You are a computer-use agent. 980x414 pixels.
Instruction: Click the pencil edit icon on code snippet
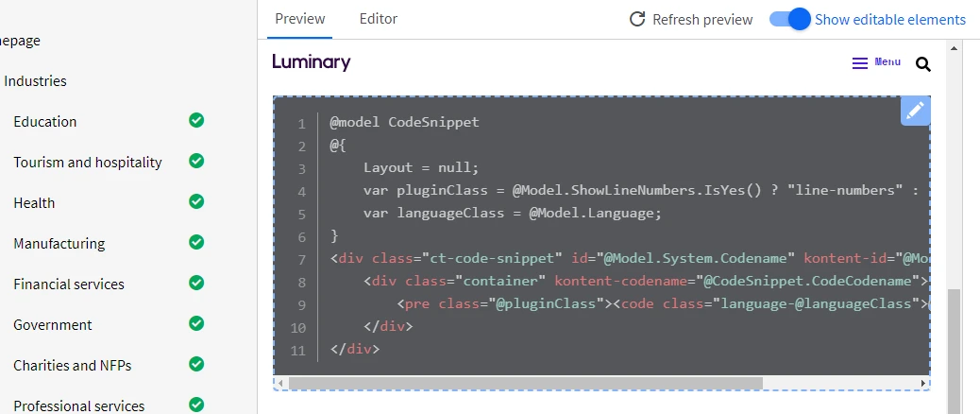click(915, 112)
